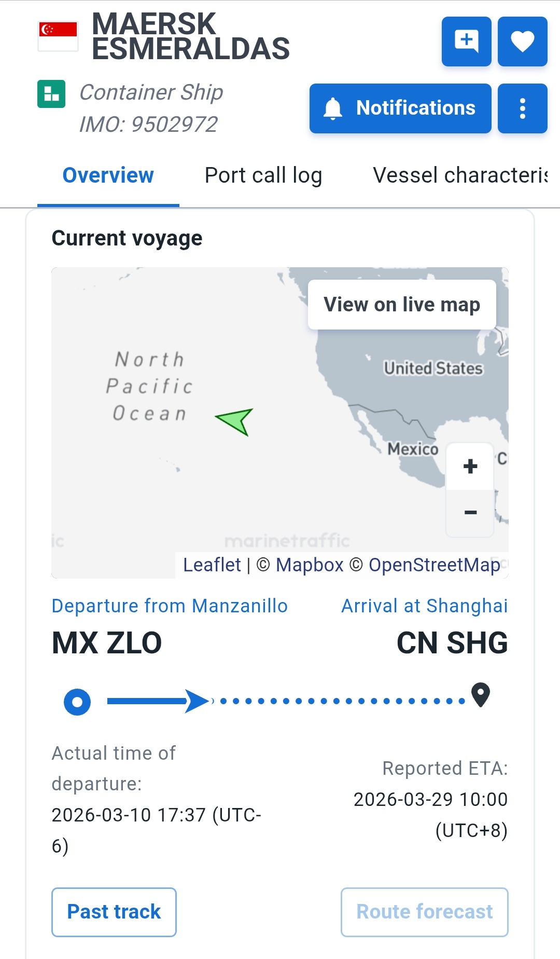Click the Shanghai destination pin icon

pos(481,694)
